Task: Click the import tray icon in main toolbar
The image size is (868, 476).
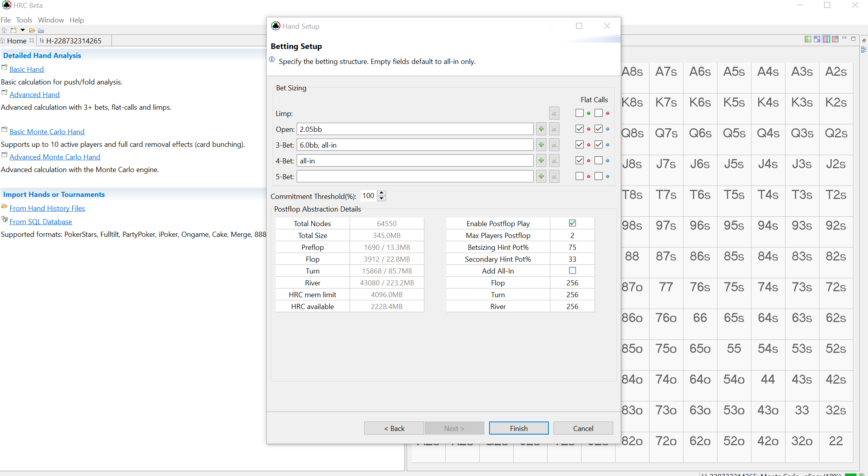Action: (41, 30)
